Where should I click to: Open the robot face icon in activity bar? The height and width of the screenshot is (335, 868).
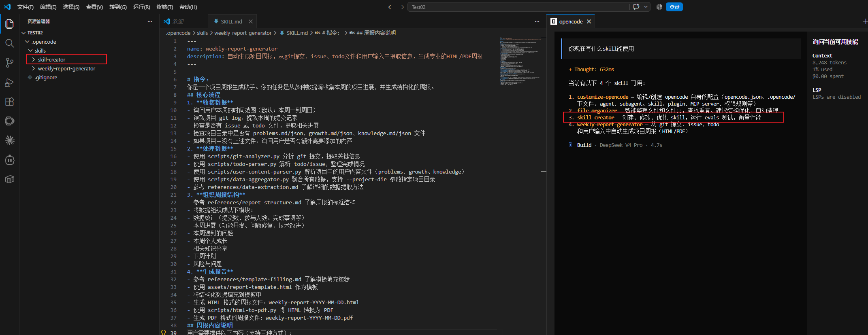click(x=10, y=160)
